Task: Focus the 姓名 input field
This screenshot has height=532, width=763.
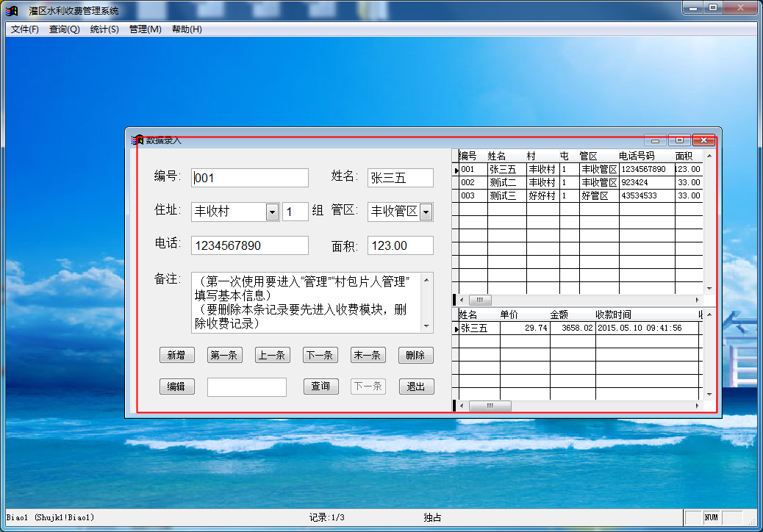Action: [x=400, y=178]
